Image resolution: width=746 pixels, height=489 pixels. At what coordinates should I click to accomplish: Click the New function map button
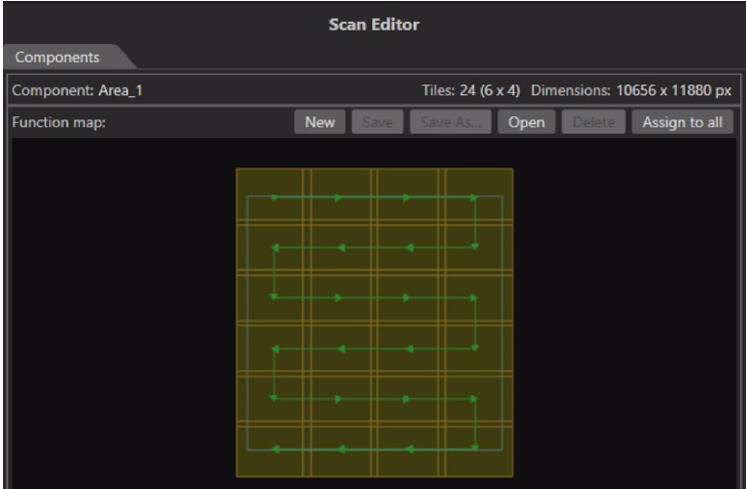319,123
